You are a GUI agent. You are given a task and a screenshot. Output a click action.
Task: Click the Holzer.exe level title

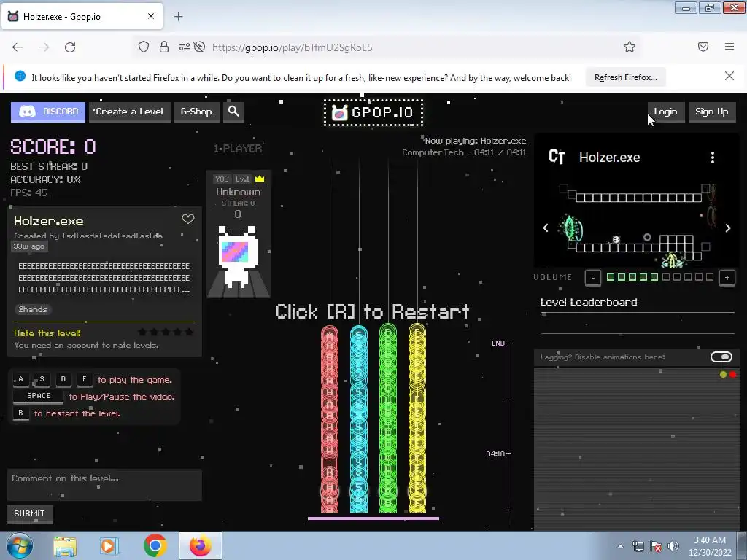pyautogui.click(x=49, y=221)
